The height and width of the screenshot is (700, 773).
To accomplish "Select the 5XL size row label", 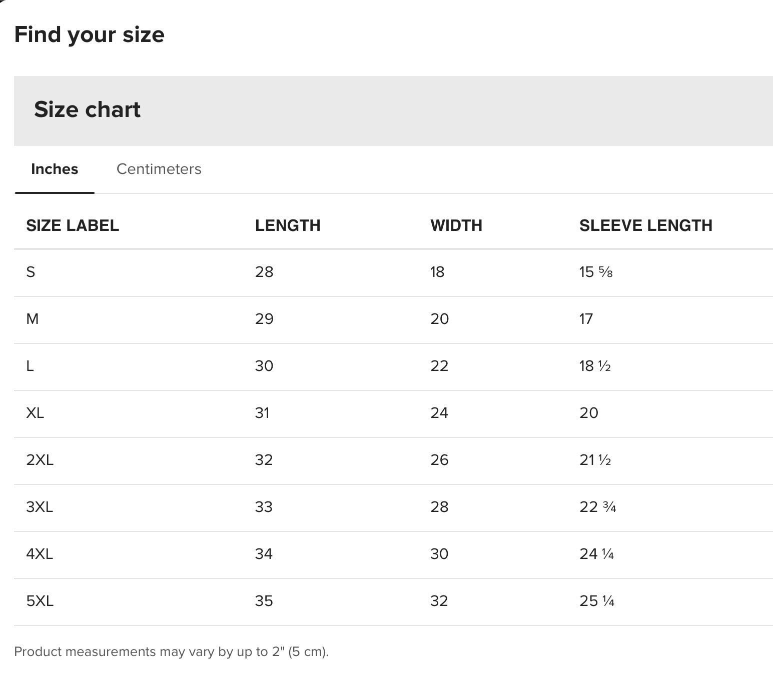I will tap(40, 601).
